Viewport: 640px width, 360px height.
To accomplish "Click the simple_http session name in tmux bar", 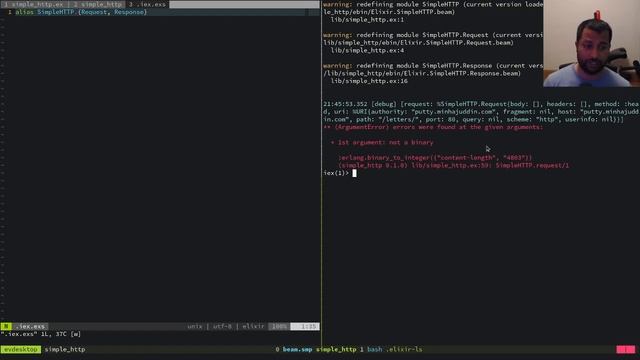I will click(65, 349).
